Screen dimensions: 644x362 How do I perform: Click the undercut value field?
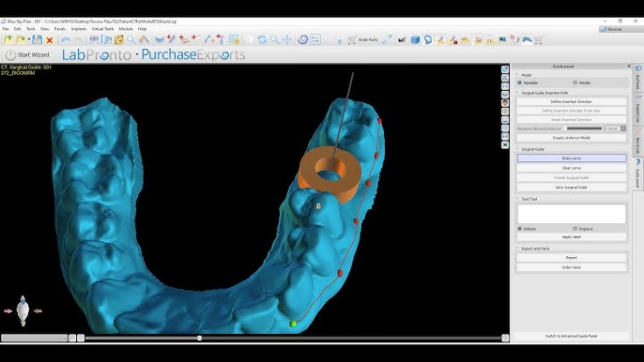611,128
